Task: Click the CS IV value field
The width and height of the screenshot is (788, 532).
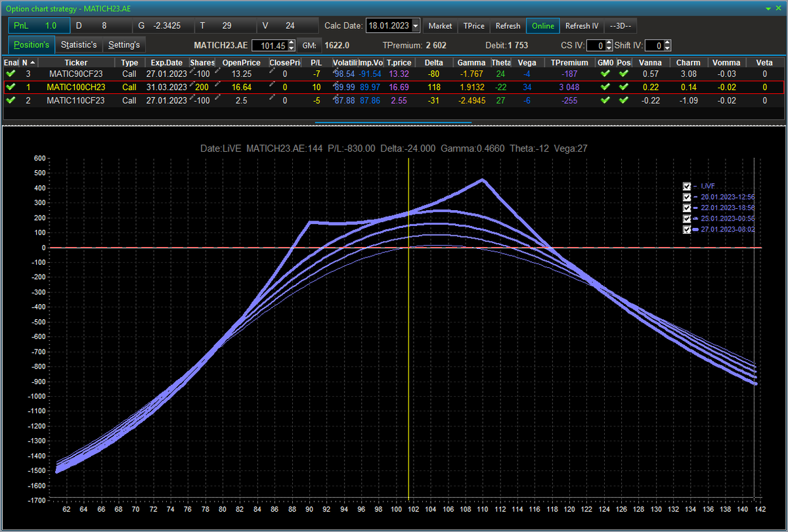Action: tap(596, 45)
